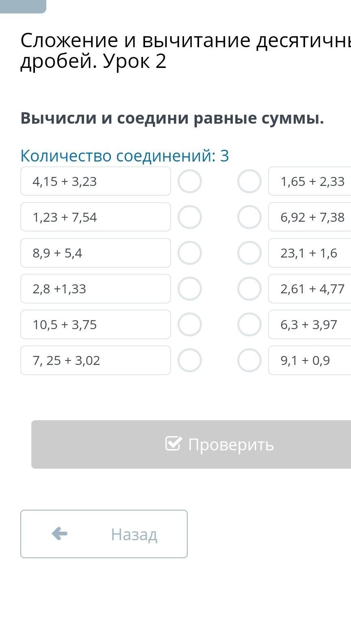
Task: Select the circle beside 2,61 + 4,77
Action: 249,289
